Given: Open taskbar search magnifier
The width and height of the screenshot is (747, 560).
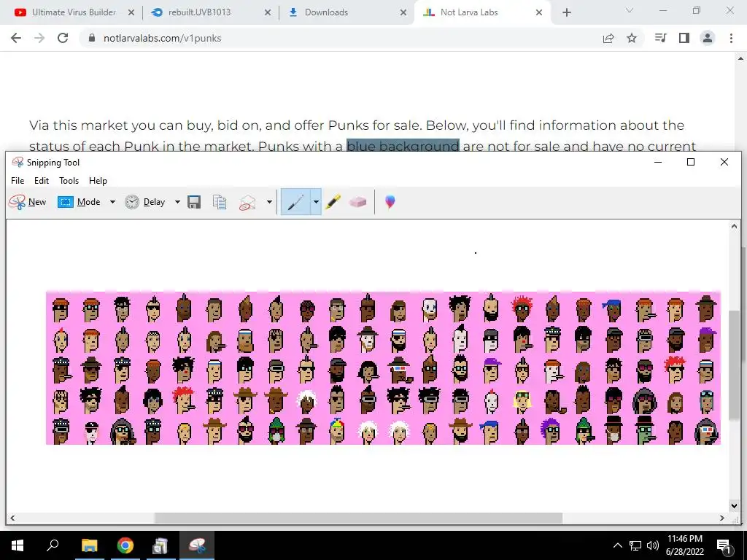Looking at the screenshot, I should tap(53, 545).
